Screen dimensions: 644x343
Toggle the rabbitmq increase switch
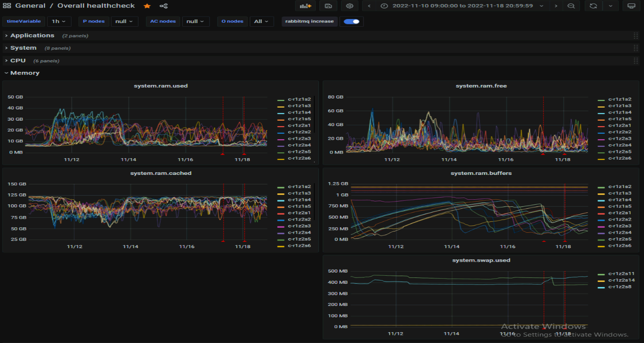click(351, 21)
